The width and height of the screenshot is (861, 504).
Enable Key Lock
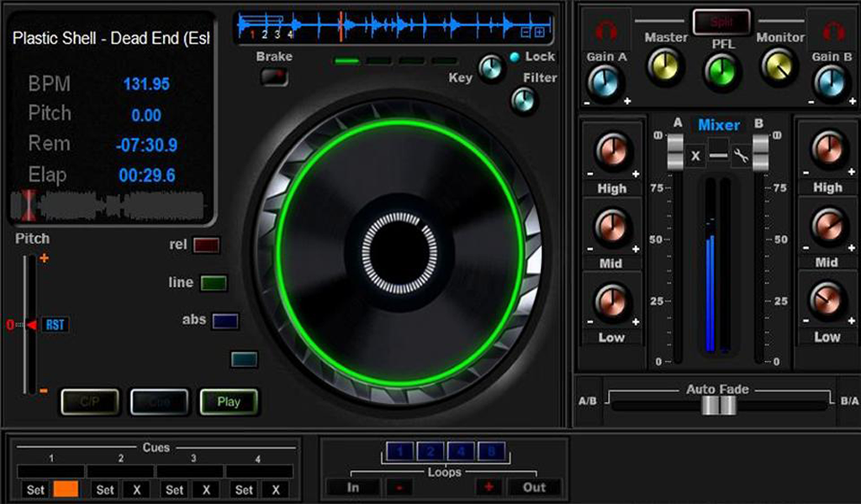pos(515,57)
